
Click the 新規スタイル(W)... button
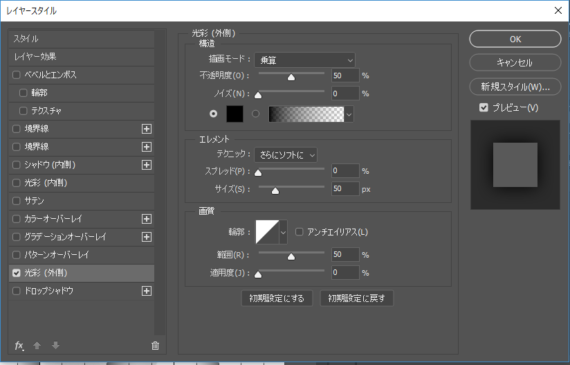(515, 87)
